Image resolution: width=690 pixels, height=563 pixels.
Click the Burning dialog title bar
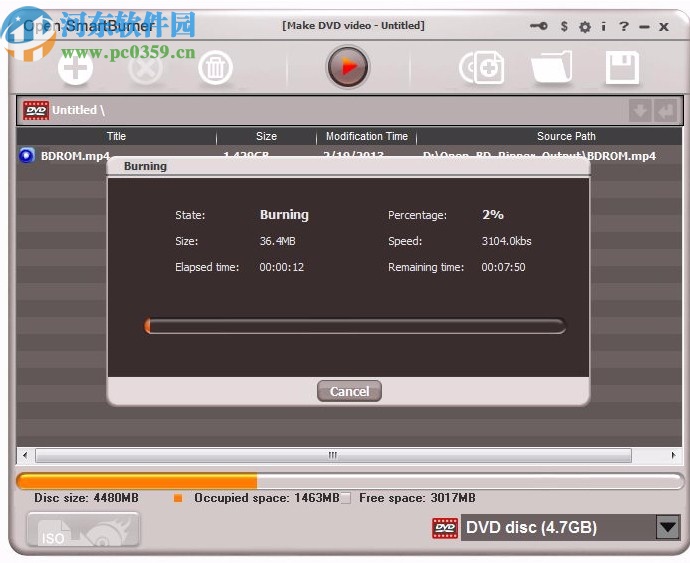click(x=348, y=166)
